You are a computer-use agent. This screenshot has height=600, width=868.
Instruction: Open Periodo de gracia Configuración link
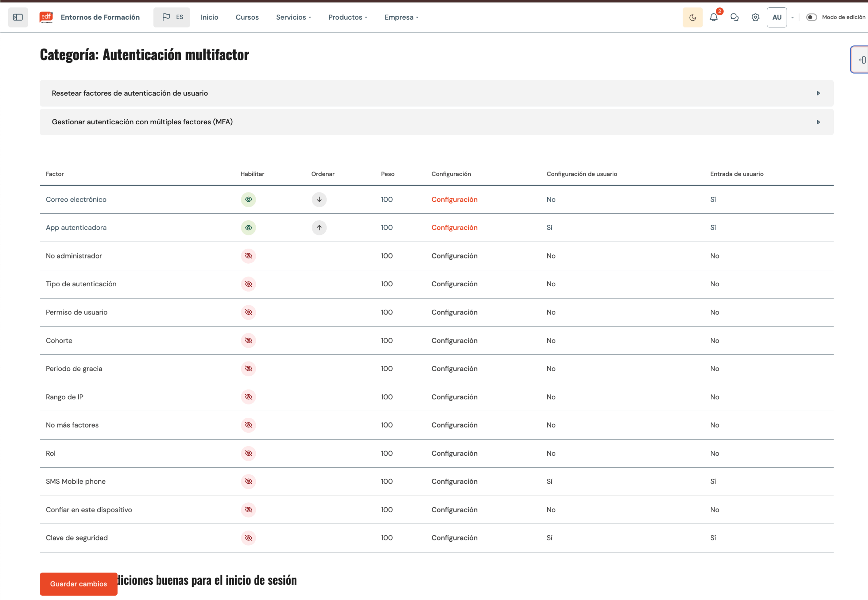(454, 369)
